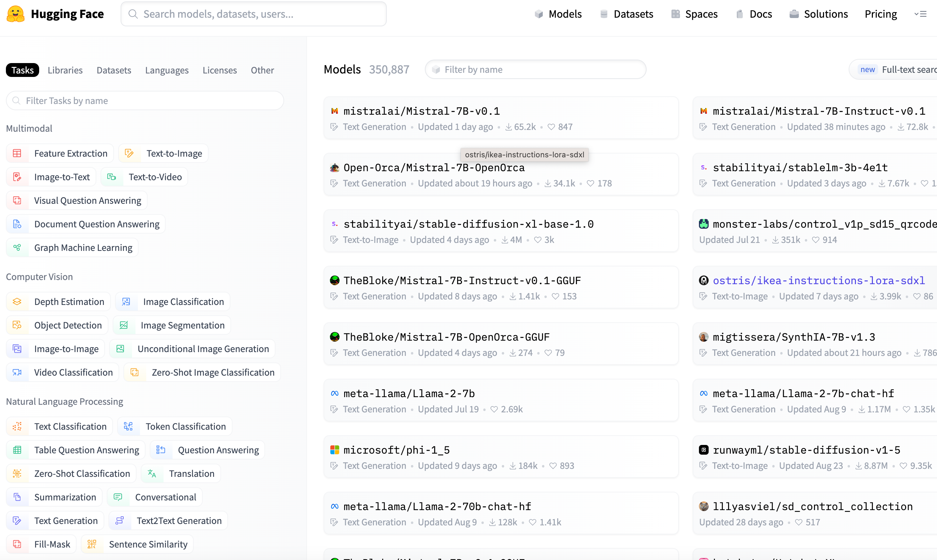Click the Translation task icon
The height and width of the screenshot is (560, 937).
[152, 474]
